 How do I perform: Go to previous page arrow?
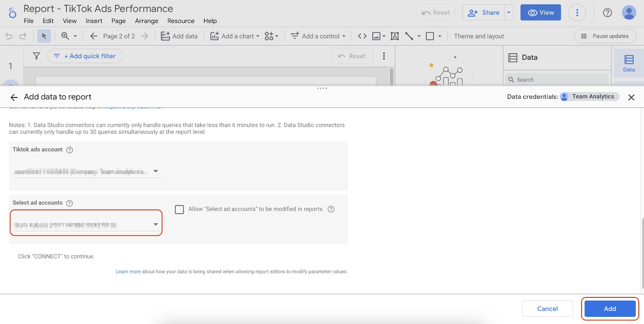pos(94,36)
